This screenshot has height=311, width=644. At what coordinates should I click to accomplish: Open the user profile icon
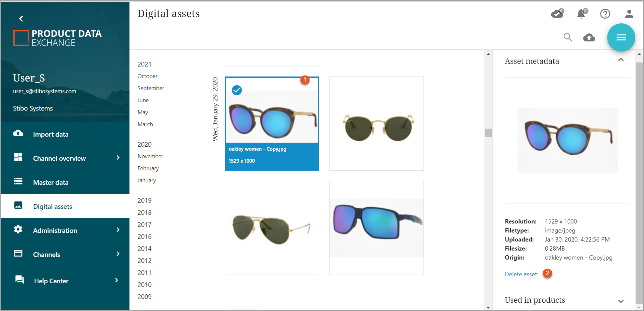(x=629, y=14)
